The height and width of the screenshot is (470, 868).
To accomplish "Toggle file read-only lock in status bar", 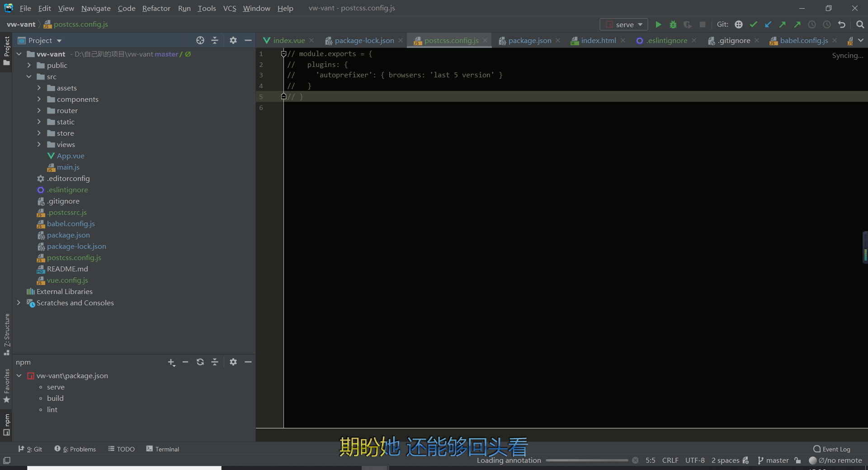I will (797, 461).
